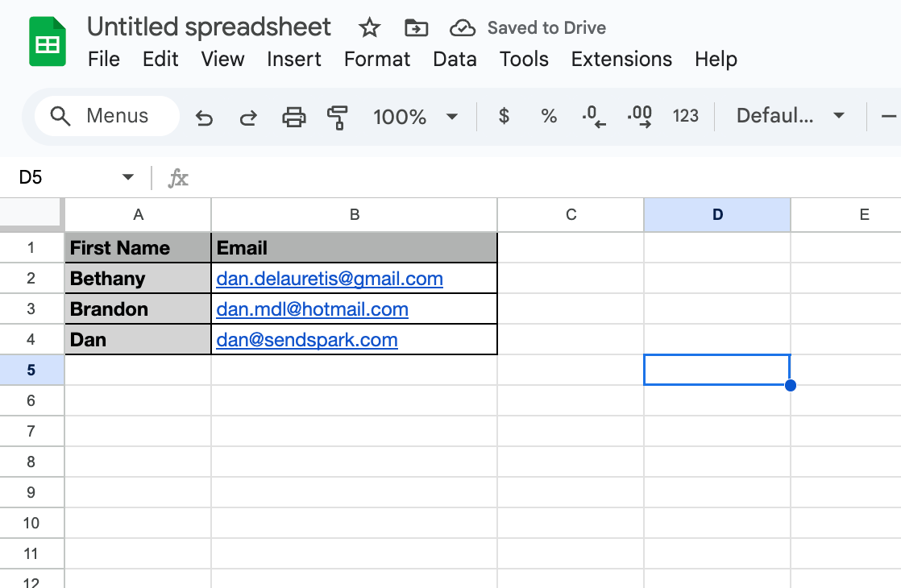Select row 8 header
The width and height of the screenshot is (901, 588).
coord(31,462)
